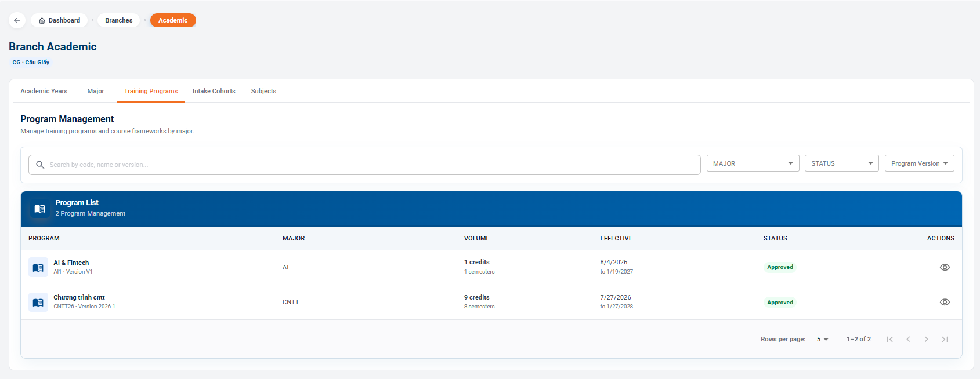This screenshot has height=379, width=980.
Task: Click the AI major cell
Action: point(285,267)
